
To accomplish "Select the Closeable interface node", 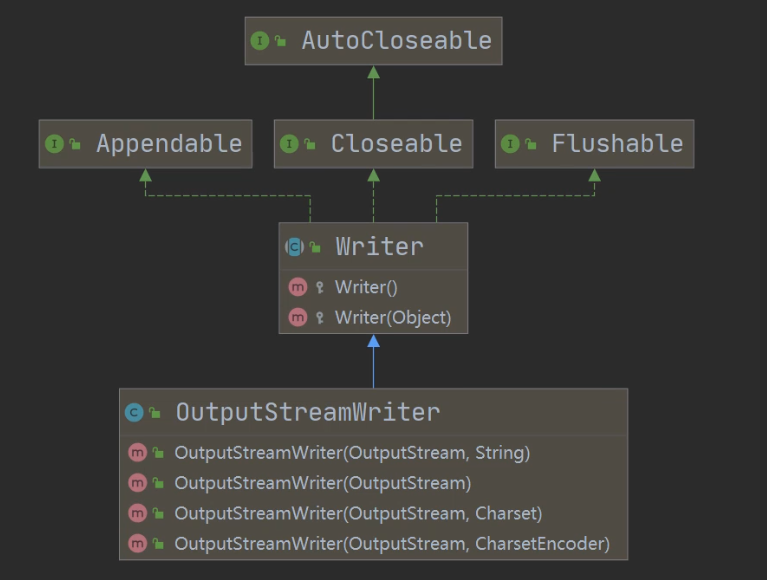I will tap(396, 144).
